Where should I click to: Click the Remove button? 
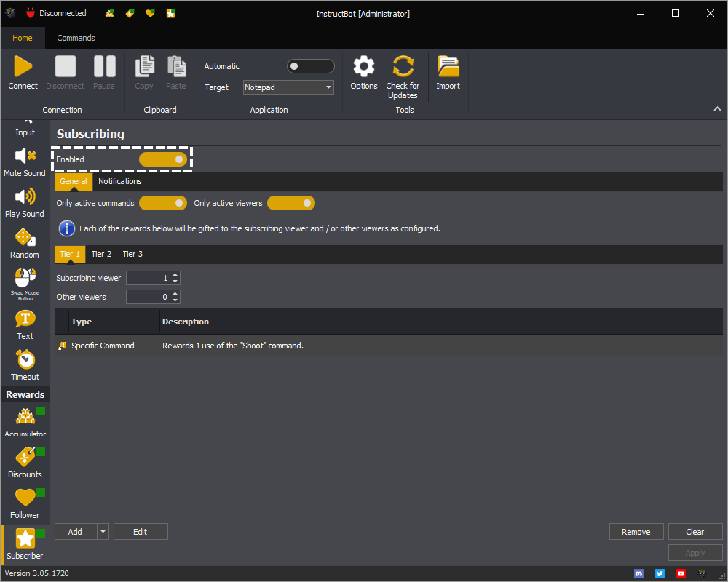(x=636, y=532)
